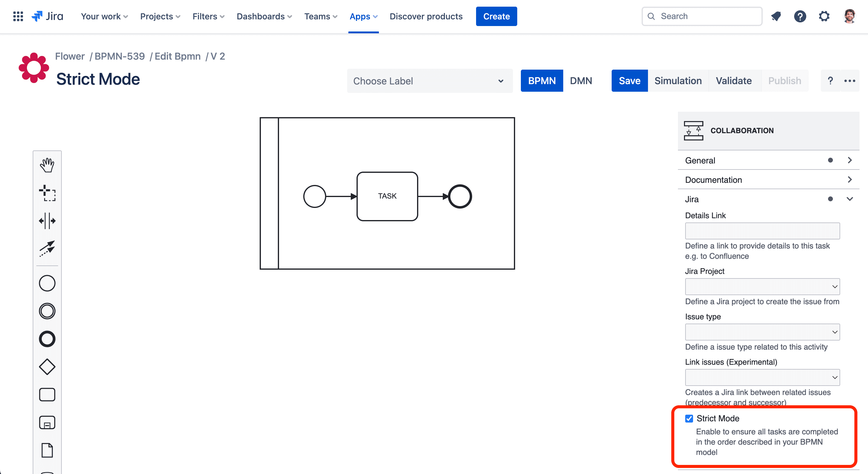Select the intermediate event circle shape
Viewport: 868px width, 474px height.
point(47,311)
